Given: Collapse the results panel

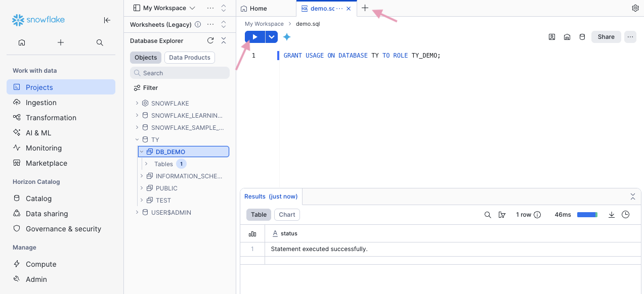Looking at the screenshot, I should (633, 197).
